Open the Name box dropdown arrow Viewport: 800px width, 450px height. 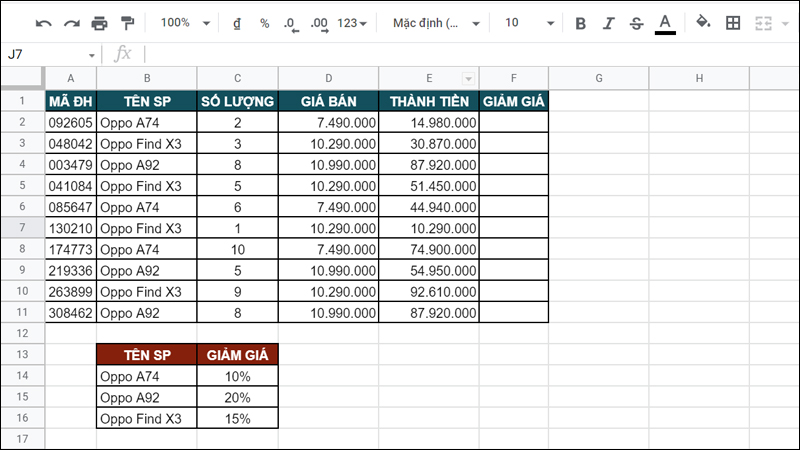click(x=92, y=55)
